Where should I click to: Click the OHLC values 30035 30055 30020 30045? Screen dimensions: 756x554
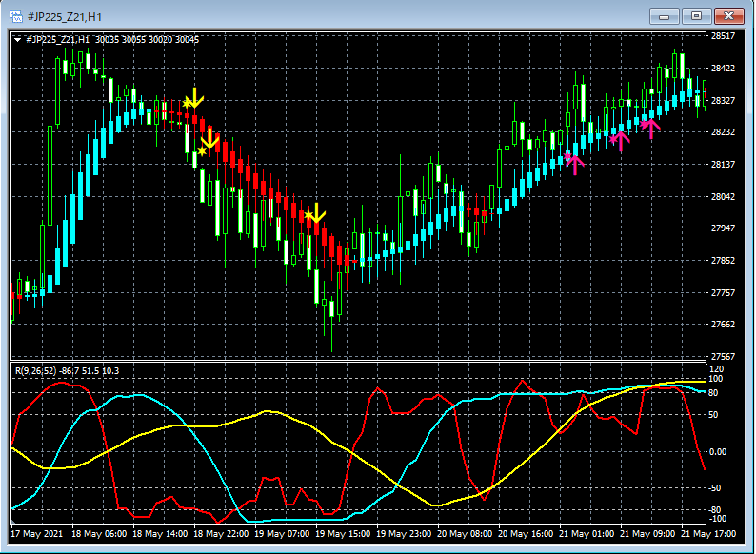(x=147, y=40)
